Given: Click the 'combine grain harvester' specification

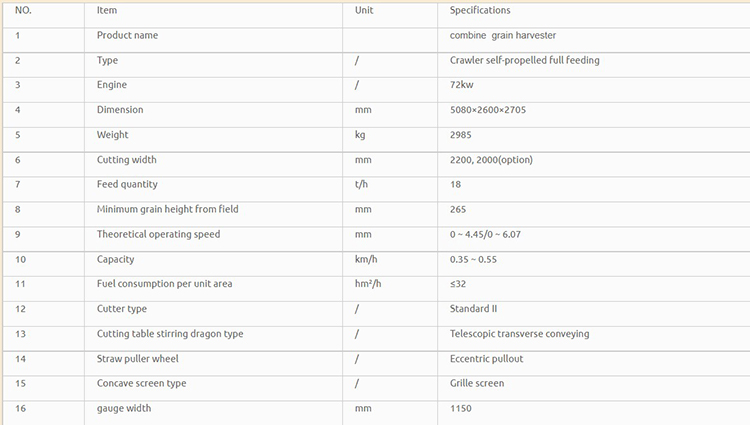Looking at the screenshot, I should click(x=503, y=35).
